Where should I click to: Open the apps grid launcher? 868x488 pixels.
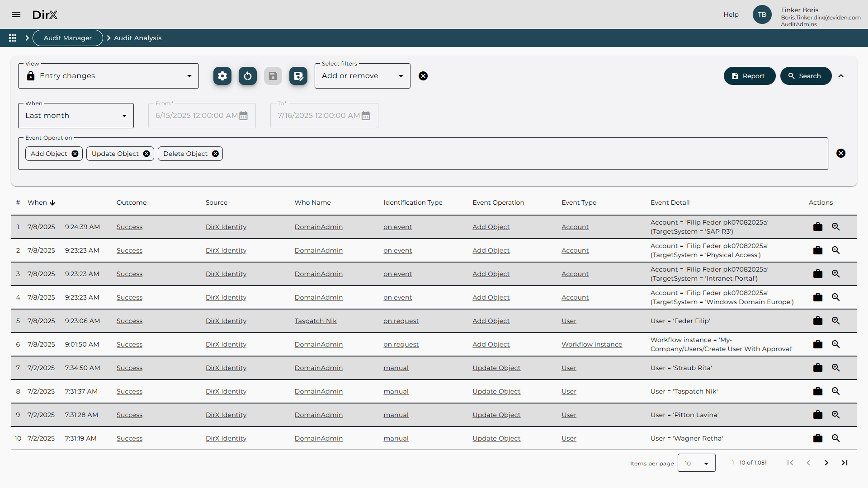13,38
